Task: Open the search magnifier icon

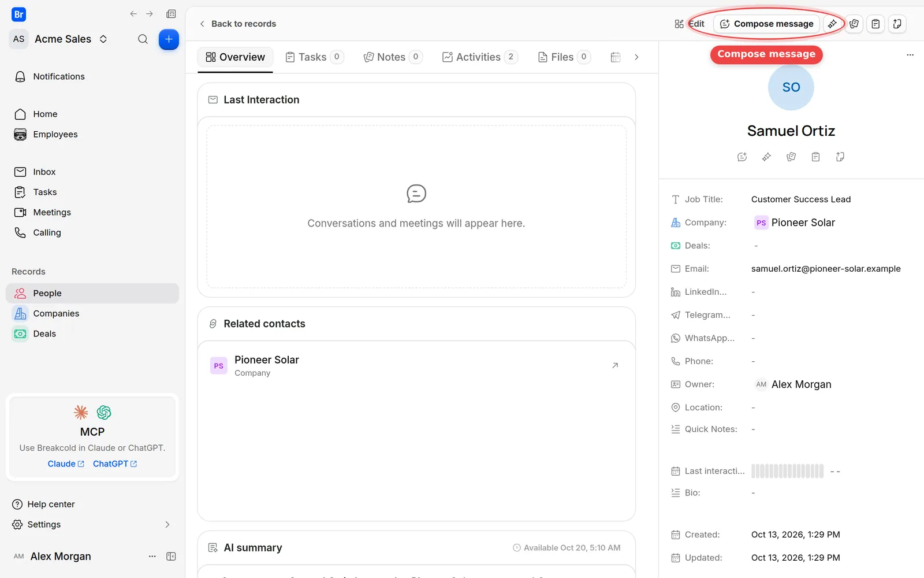Action: [143, 39]
